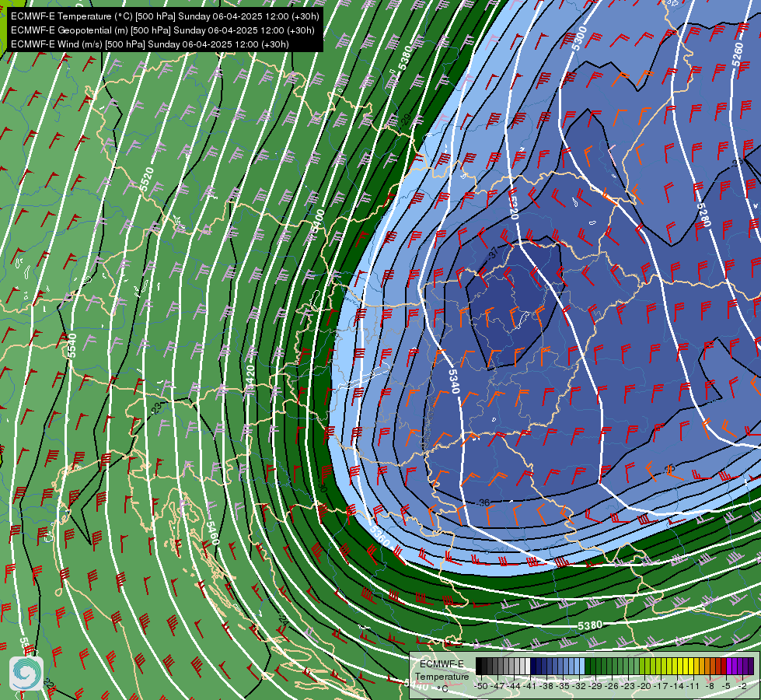The height and width of the screenshot is (700, 761).
Task: Pick the black swatch at legend's -50 end
Action: tap(479, 666)
